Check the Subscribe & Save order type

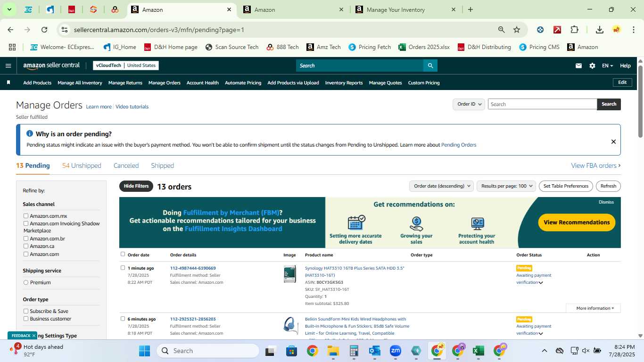(26, 311)
